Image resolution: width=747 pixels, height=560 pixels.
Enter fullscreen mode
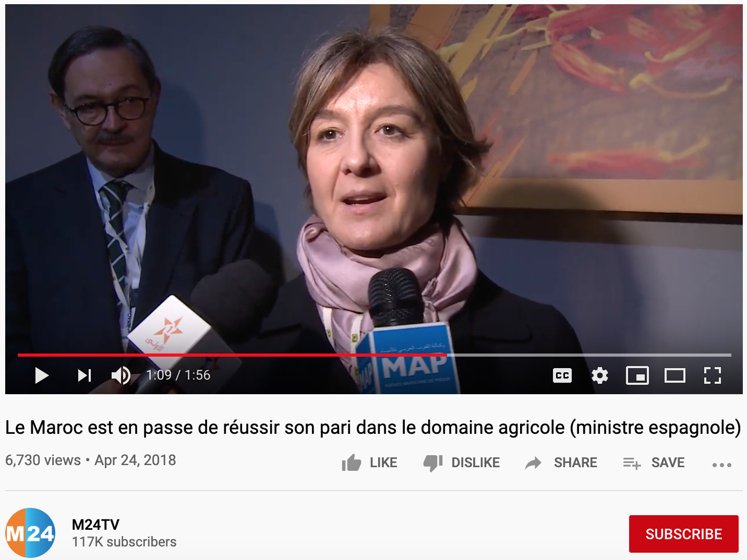[713, 375]
